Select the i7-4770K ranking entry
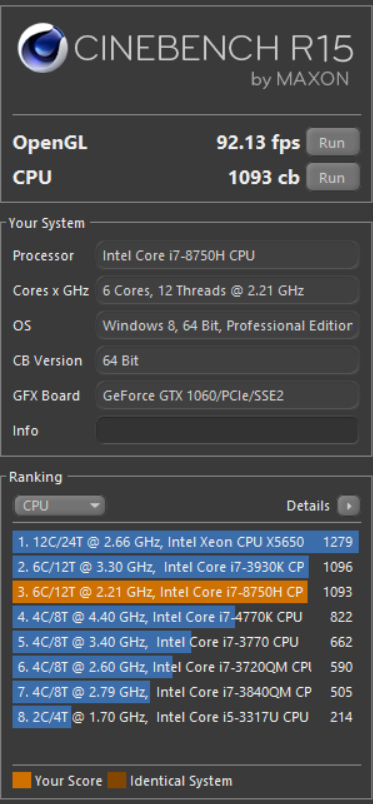Screen dimensions: 373x804 (186, 617)
